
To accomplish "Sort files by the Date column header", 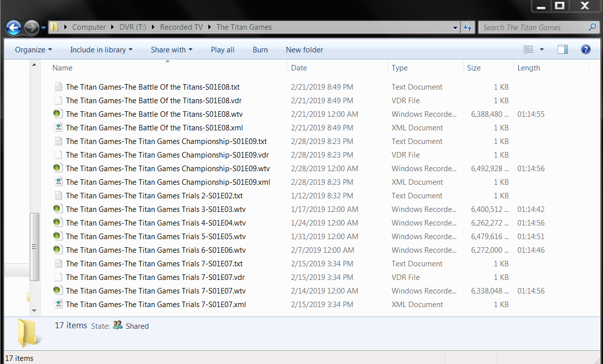I will pyautogui.click(x=299, y=68).
